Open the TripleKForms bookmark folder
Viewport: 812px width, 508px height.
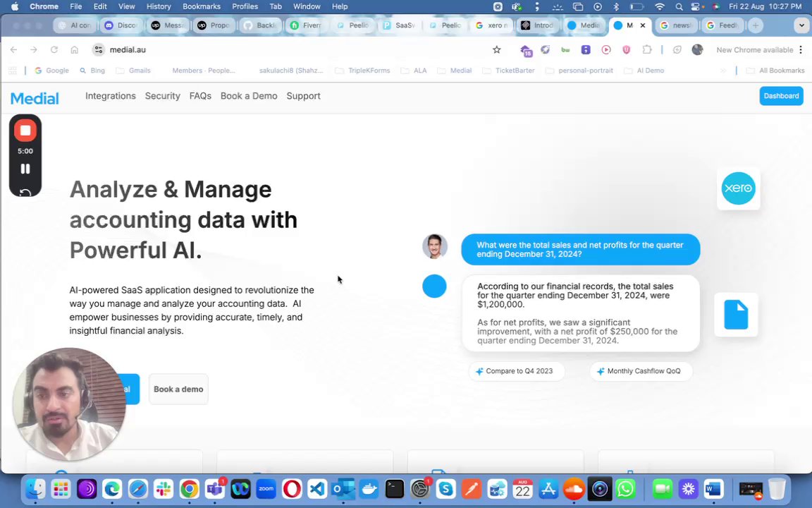tap(362, 71)
